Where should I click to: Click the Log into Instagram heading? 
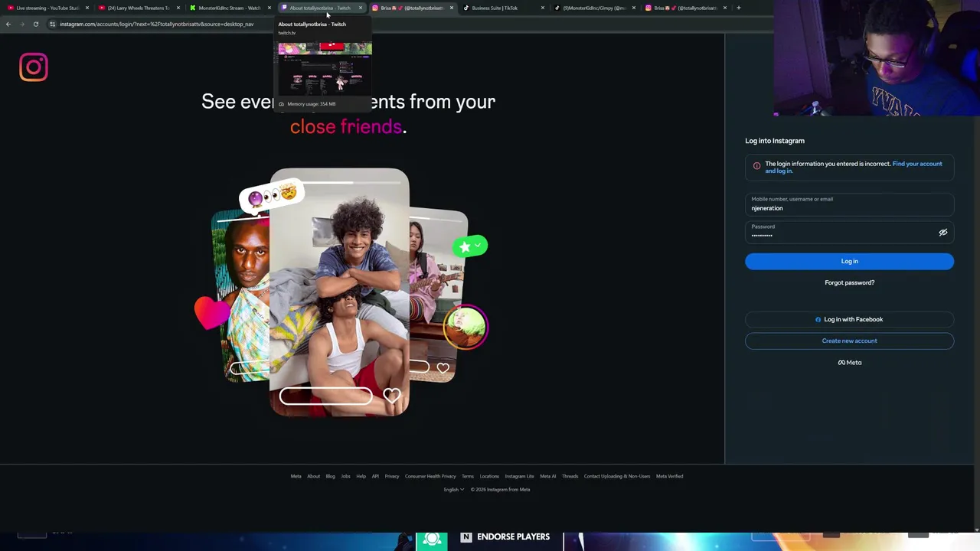[775, 141]
